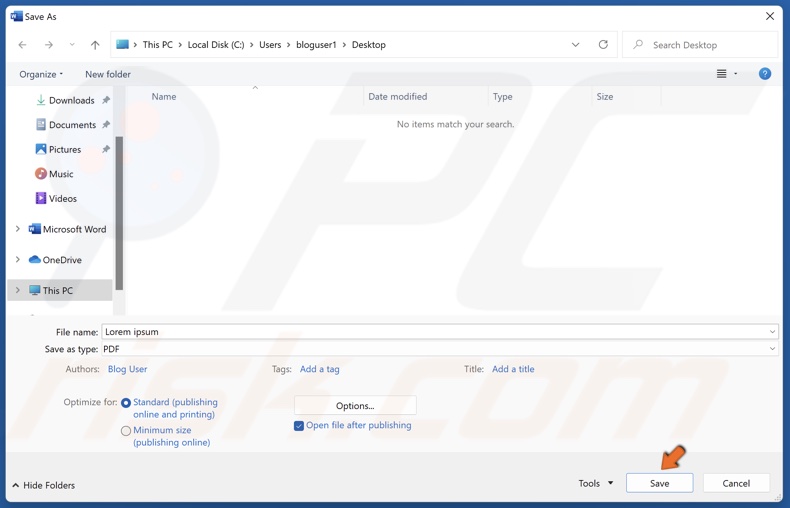Click the pin icon next to Downloads
Screen dimensions: 790x508
pyautogui.click(x=106, y=100)
